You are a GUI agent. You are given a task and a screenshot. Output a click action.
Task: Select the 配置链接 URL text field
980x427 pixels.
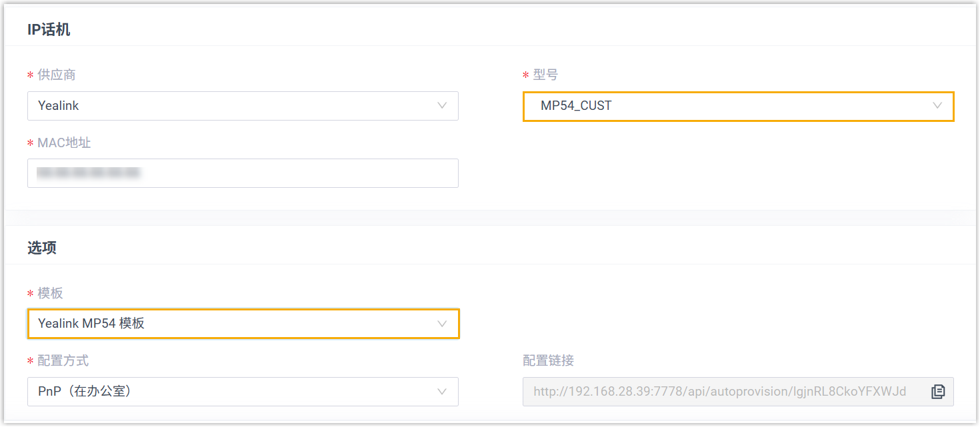coord(720,392)
